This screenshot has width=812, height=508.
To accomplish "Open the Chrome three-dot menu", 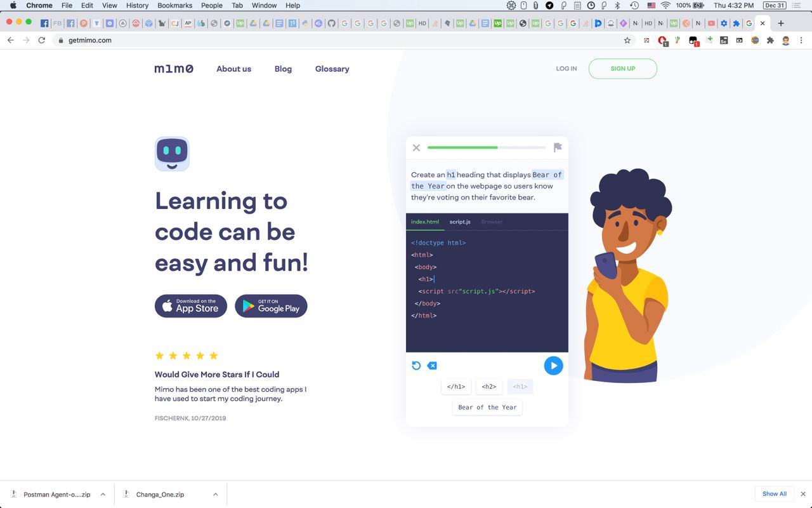I will point(801,40).
